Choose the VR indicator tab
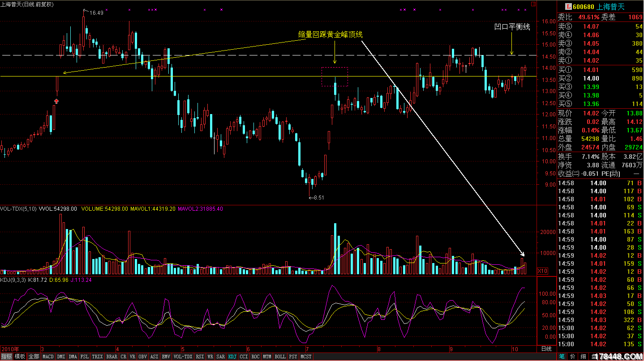Image resolution: width=644 pixels, height=361 pixels. (x=132, y=357)
